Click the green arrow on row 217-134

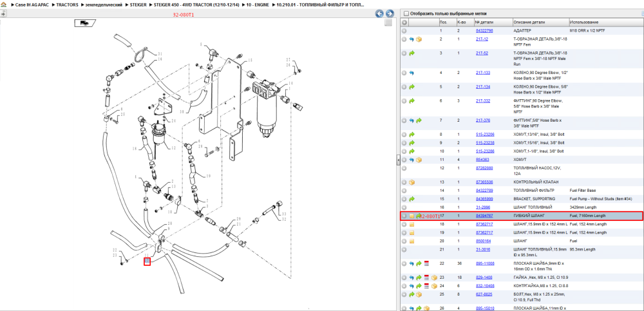point(412,87)
